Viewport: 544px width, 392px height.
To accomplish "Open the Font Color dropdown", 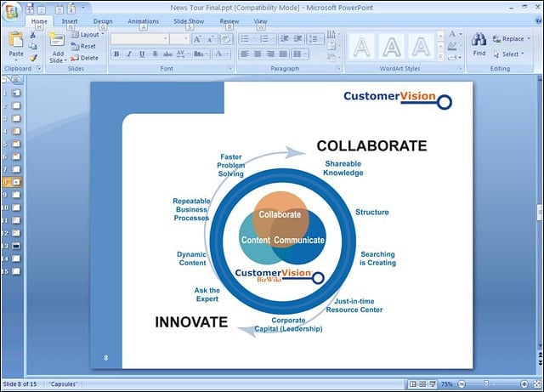I will tap(227, 54).
